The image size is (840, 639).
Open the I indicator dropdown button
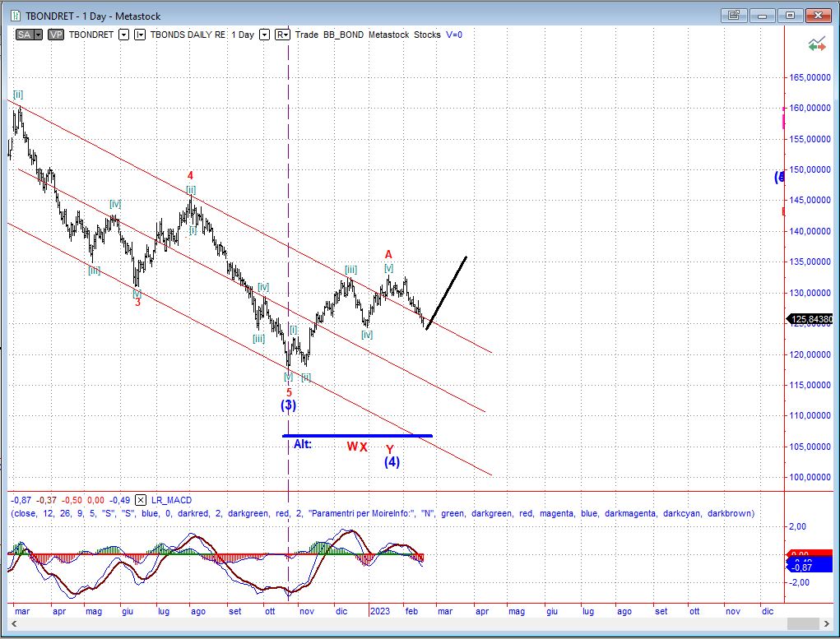click(x=139, y=35)
